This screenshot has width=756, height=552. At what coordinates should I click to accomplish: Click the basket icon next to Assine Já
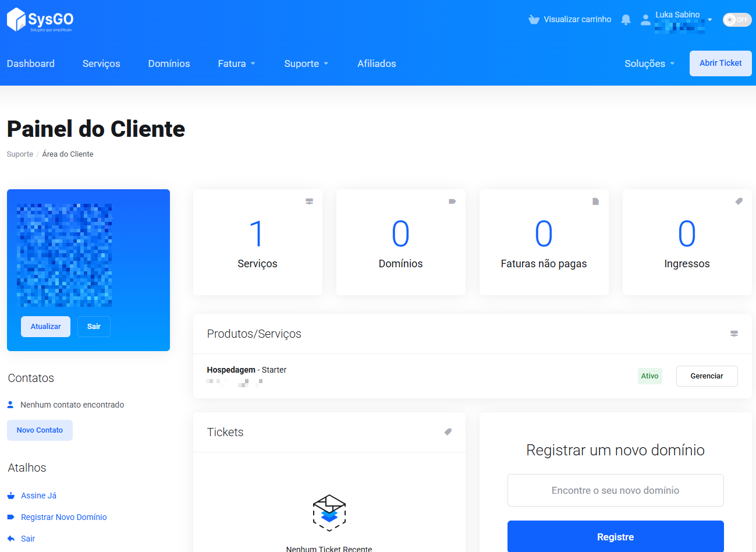[x=10, y=496]
